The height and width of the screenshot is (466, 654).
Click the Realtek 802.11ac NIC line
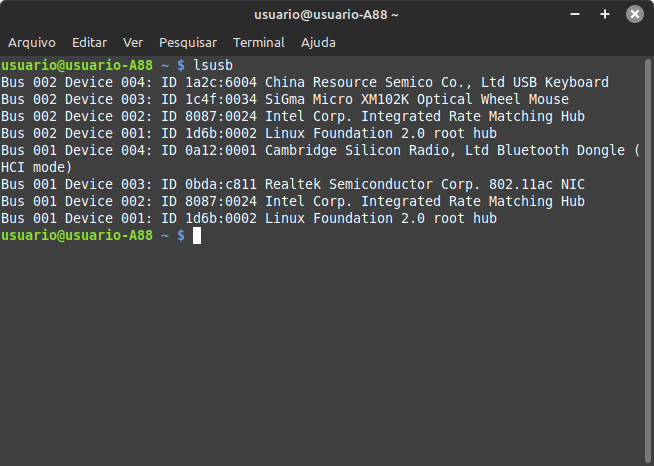point(293,184)
